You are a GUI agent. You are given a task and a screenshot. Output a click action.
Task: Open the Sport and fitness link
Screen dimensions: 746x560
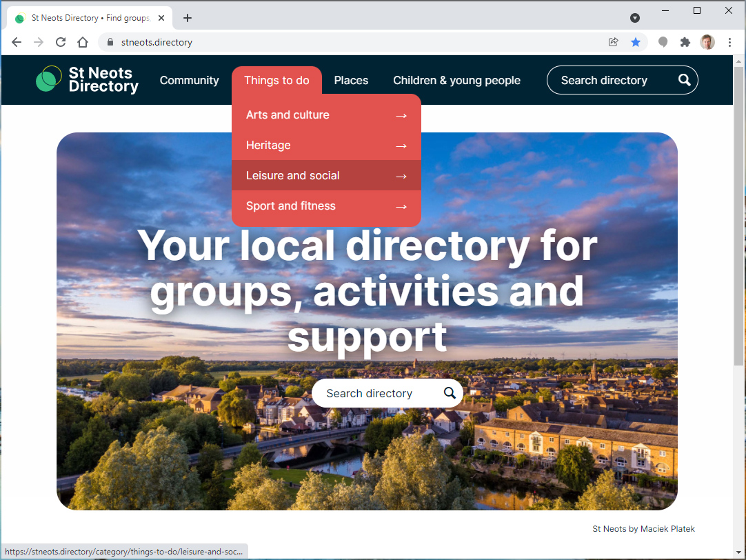click(x=326, y=206)
